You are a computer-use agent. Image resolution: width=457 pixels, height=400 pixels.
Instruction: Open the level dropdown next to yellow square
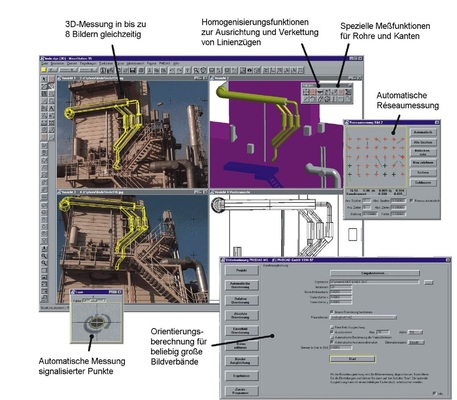[x=52, y=70]
